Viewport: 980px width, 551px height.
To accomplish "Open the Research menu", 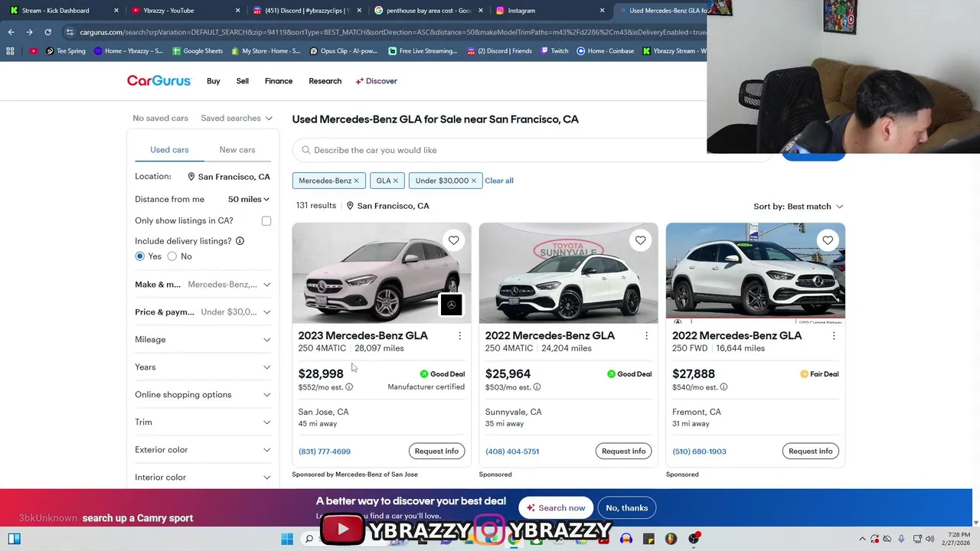I will [x=325, y=81].
